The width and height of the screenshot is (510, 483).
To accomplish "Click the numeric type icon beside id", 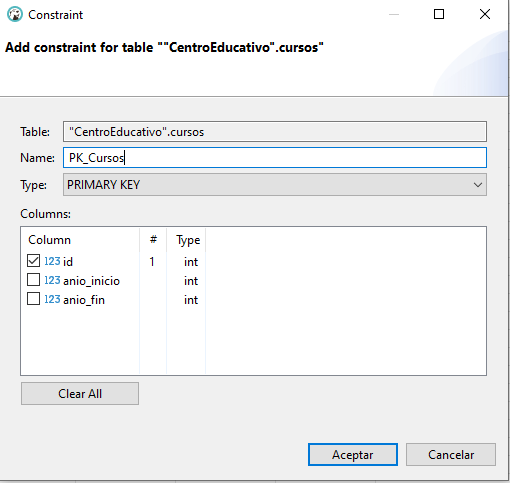I will (52, 261).
